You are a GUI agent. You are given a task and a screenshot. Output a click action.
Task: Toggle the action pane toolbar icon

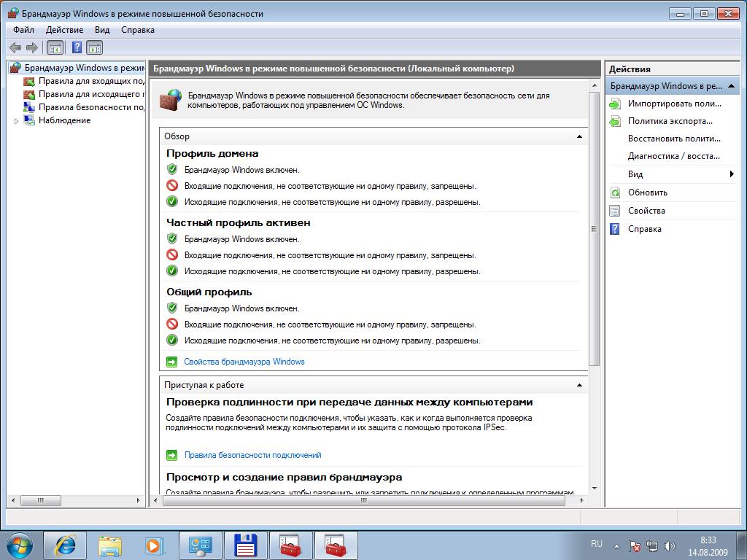click(x=95, y=47)
